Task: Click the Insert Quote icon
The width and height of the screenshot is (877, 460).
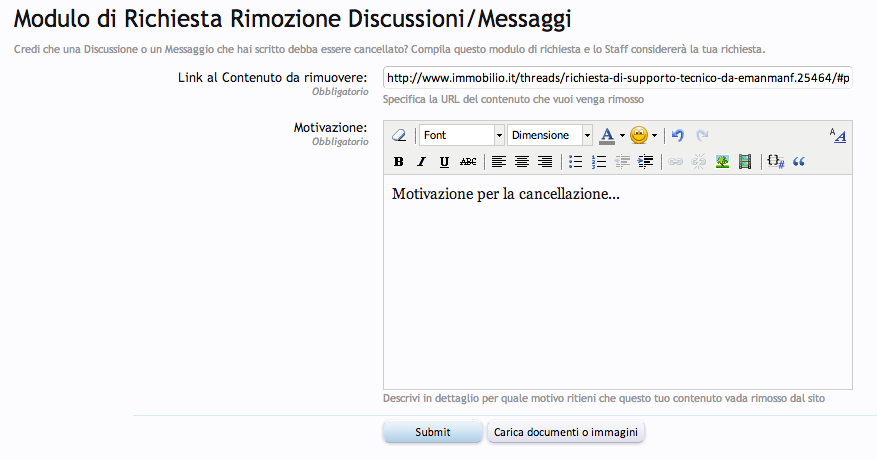Action: (x=799, y=162)
